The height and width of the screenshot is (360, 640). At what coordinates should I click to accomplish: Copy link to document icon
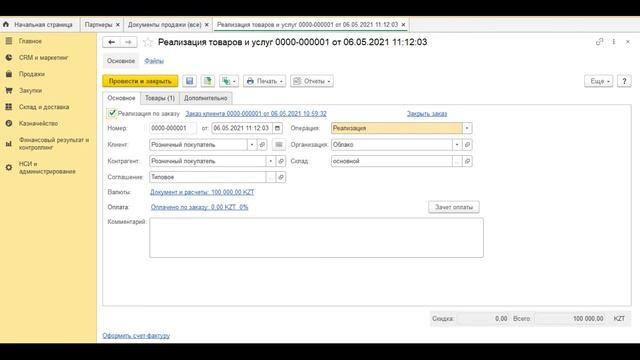(x=599, y=42)
